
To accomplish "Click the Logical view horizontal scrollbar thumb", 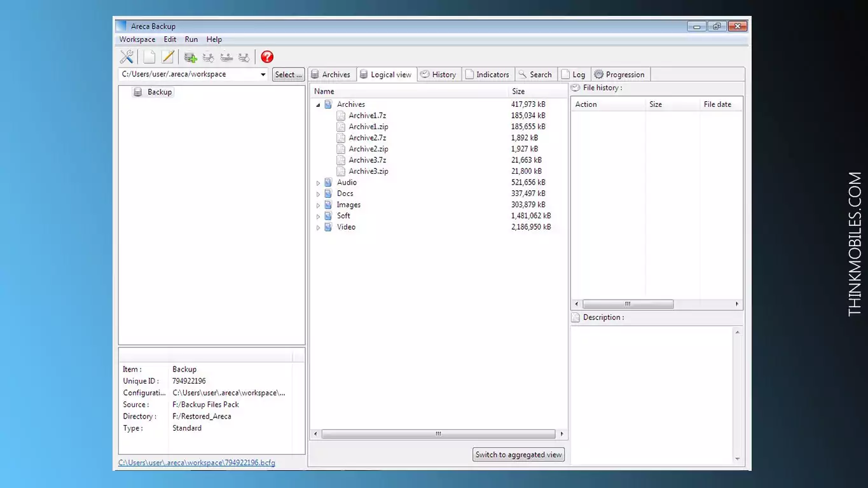I will click(438, 434).
